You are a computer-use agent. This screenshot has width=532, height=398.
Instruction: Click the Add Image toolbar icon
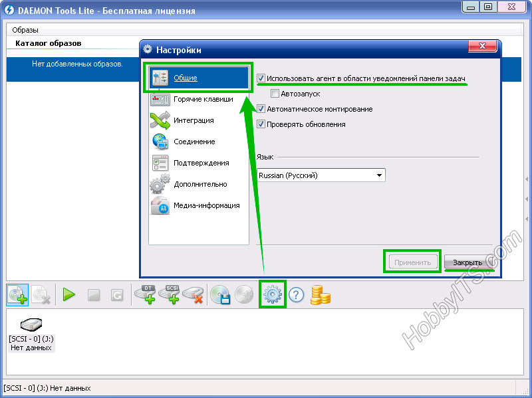(x=17, y=294)
